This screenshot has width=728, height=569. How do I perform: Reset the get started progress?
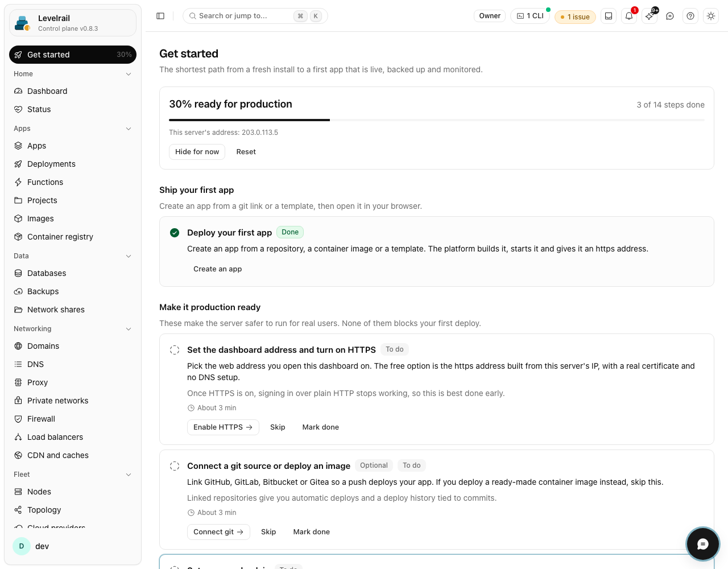(x=246, y=152)
